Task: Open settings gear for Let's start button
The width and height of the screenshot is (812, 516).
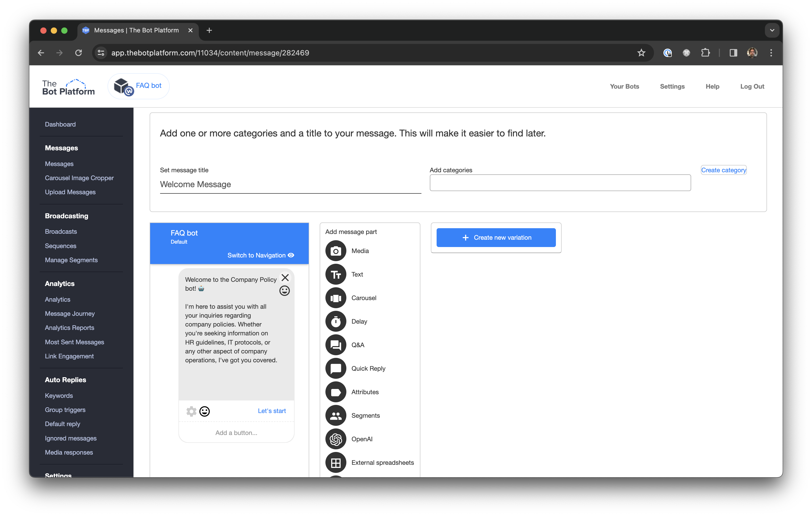Action: (x=191, y=411)
